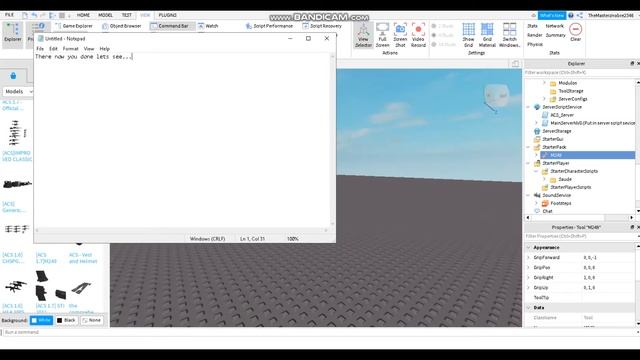Select Black background option
The height and width of the screenshot is (360, 640).
tap(66, 320)
